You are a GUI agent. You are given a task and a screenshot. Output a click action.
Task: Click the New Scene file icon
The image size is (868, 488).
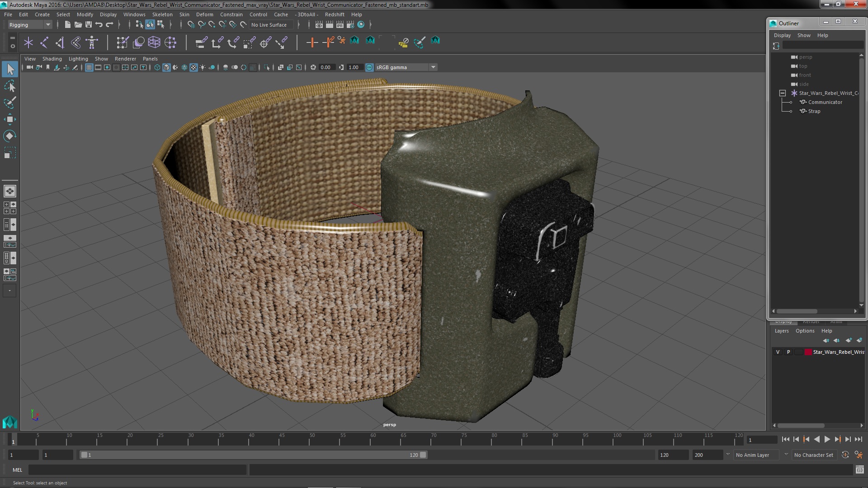coord(67,25)
